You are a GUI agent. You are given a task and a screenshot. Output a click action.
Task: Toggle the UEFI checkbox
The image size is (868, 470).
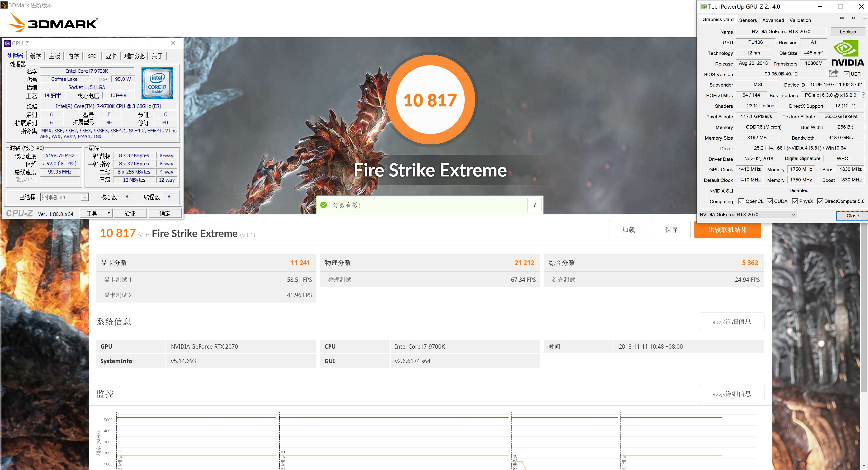[846, 74]
